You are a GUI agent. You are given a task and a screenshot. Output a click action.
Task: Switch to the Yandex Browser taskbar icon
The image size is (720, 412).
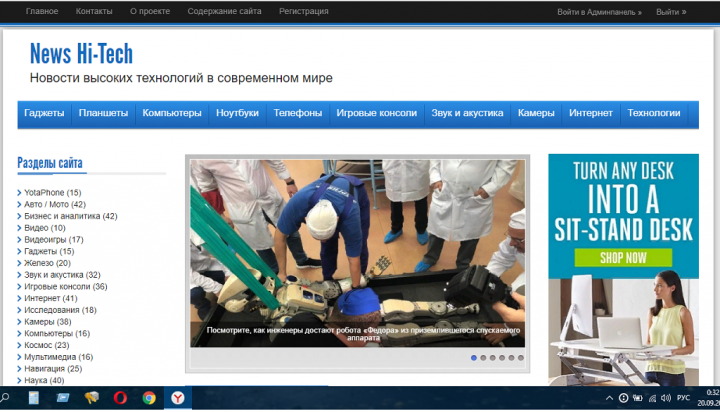(178, 398)
